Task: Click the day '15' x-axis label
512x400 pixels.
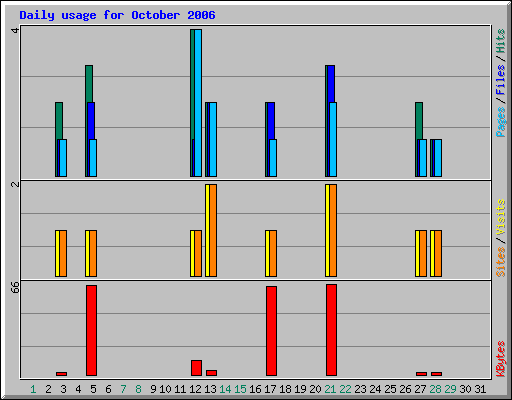Action: tap(240, 389)
